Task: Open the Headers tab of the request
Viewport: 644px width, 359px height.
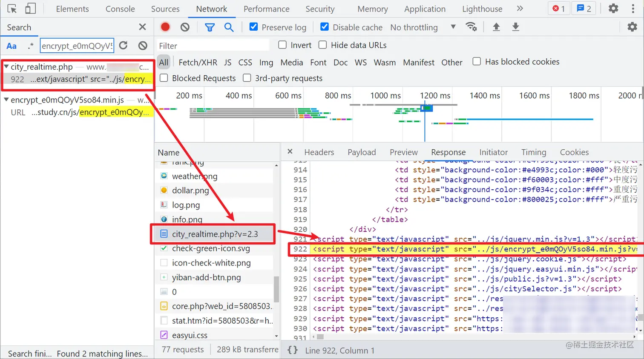Action: point(319,152)
